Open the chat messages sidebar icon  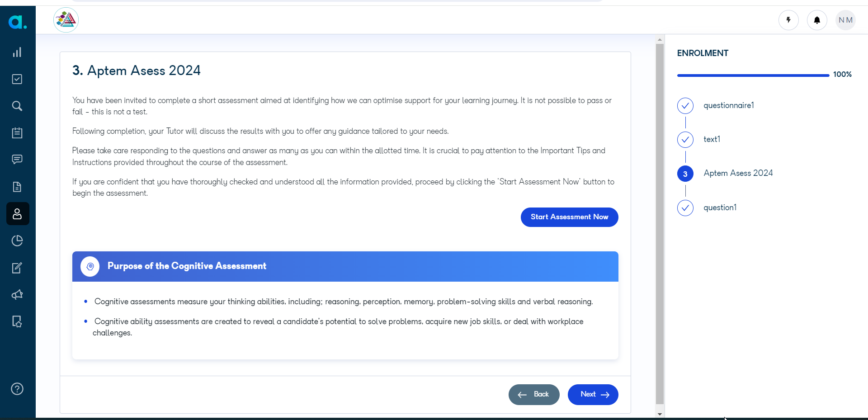pyautogui.click(x=17, y=160)
